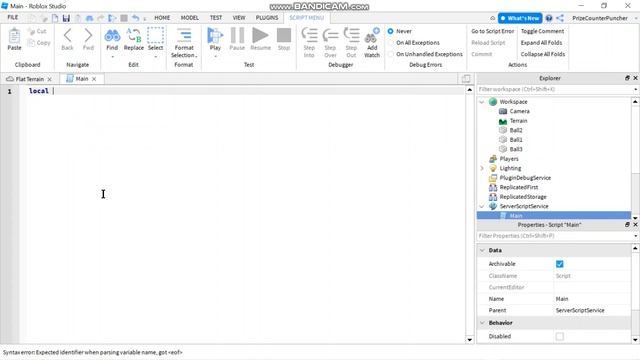Viewport: 640px width, 360px height.
Task: Click the share icon near What's New
Action: point(560,18)
